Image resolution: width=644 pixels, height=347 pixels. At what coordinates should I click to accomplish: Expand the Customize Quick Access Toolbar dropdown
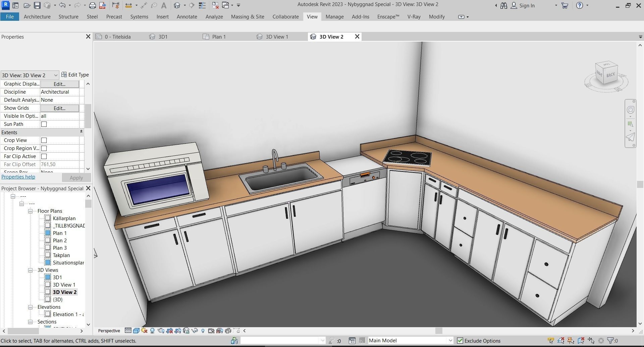(238, 5)
